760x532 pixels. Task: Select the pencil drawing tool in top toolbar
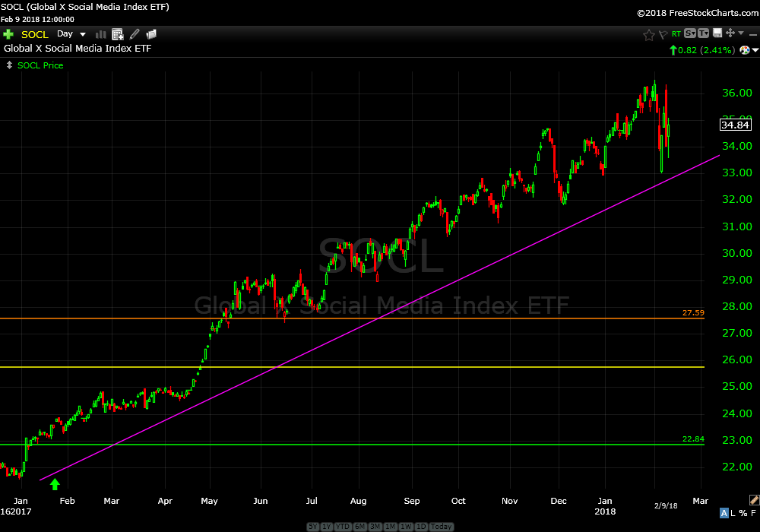(x=135, y=34)
